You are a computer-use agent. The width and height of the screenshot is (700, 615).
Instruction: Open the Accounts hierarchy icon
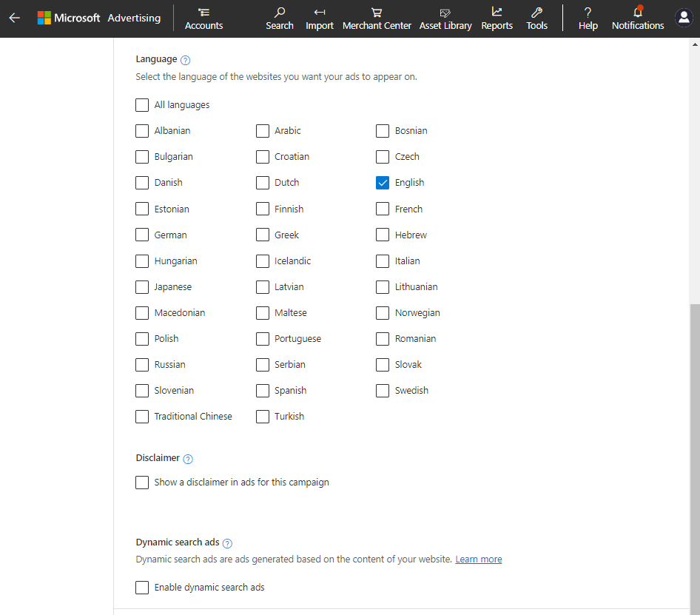[203, 13]
